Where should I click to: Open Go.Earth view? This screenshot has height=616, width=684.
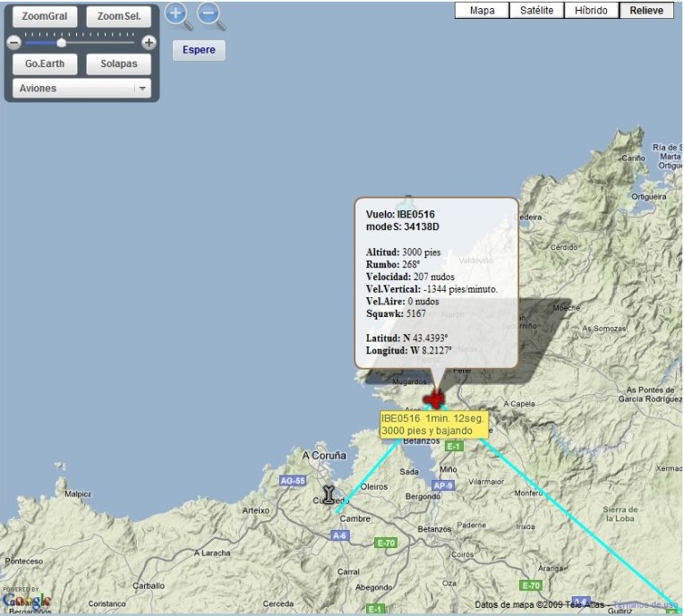click(x=45, y=64)
